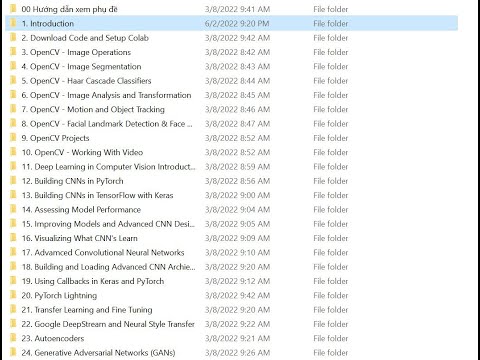Select '21. Transfer Learning and Fine Tuning' name
The height and width of the screenshot is (360, 480).
(x=87, y=310)
